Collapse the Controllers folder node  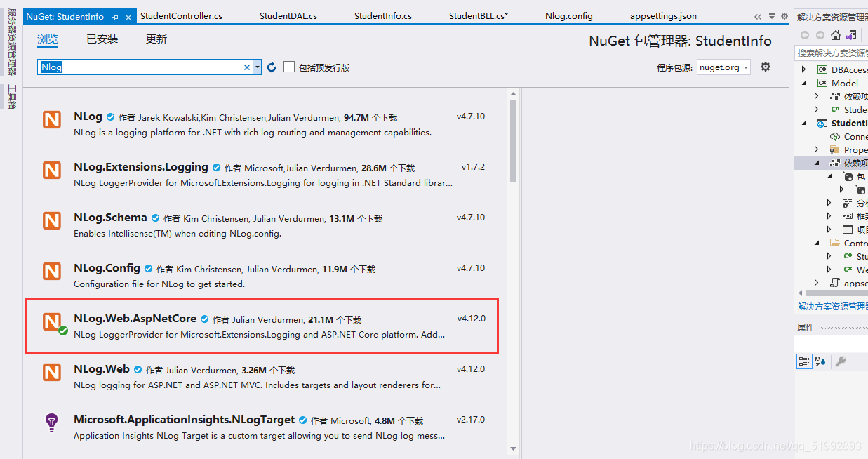pos(816,243)
